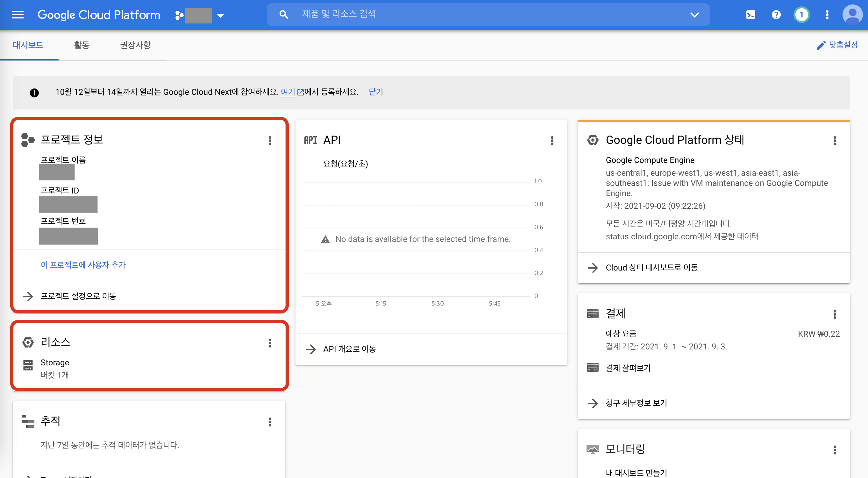Click 이 프로젝트에 사용자 추가 link
868x478 pixels.
click(x=83, y=265)
